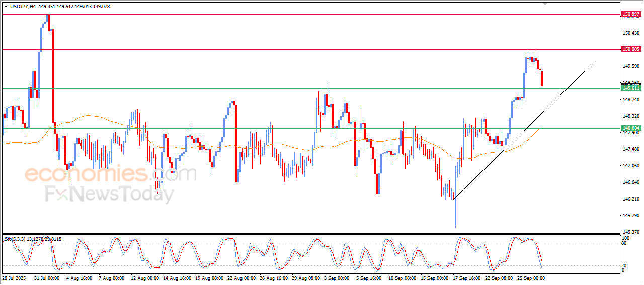Click the 145.370 price axis value
The height and width of the screenshot is (285, 644).
tap(631, 232)
